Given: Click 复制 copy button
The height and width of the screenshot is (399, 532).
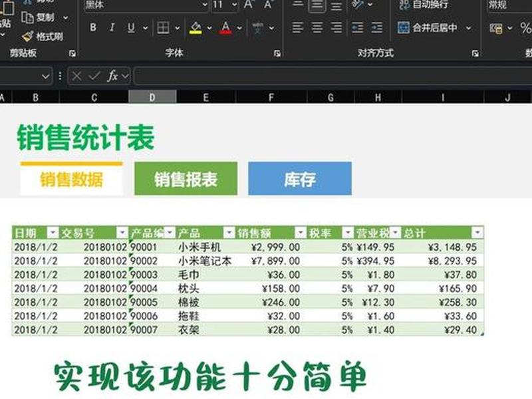Looking at the screenshot, I should 38,17.
